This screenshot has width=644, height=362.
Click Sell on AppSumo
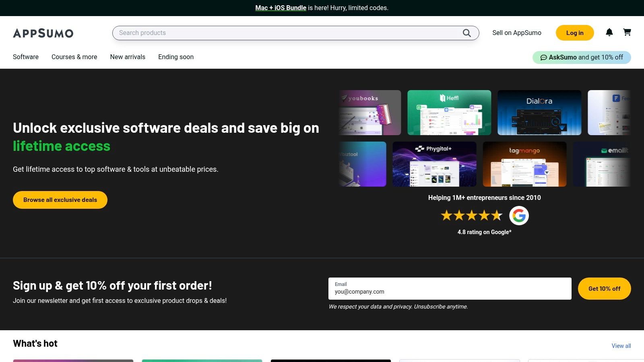tap(517, 33)
